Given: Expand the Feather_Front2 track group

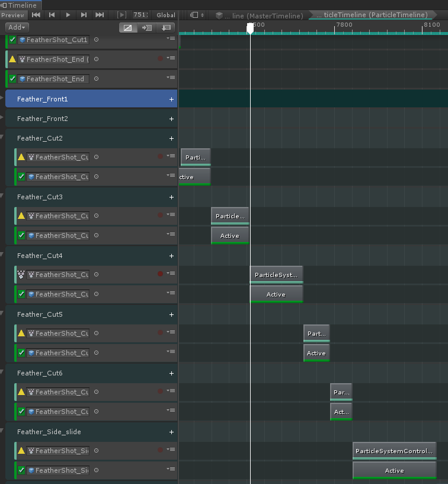Looking at the screenshot, I should point(2,119).
